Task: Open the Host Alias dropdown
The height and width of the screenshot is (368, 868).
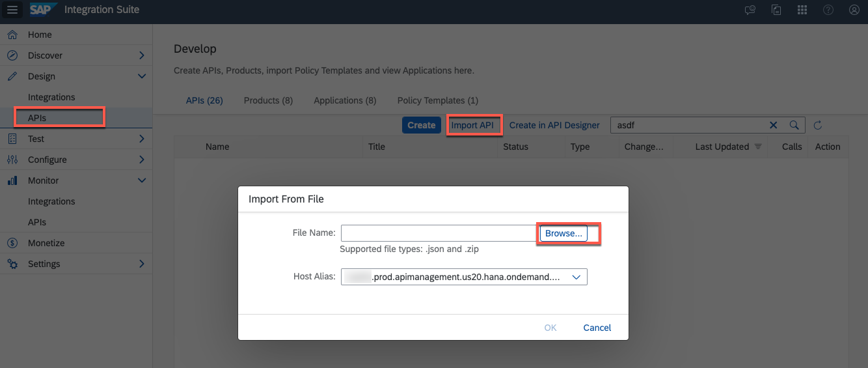Action: coord(576,277)
